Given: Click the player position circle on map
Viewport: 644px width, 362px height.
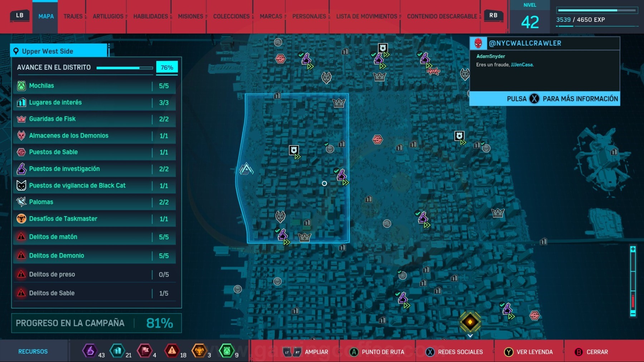Looking at the screenshot, I should (x=324, y=183).
